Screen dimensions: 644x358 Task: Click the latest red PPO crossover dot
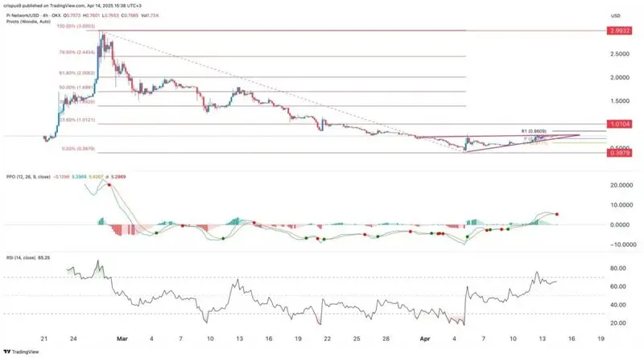(556, 214)
